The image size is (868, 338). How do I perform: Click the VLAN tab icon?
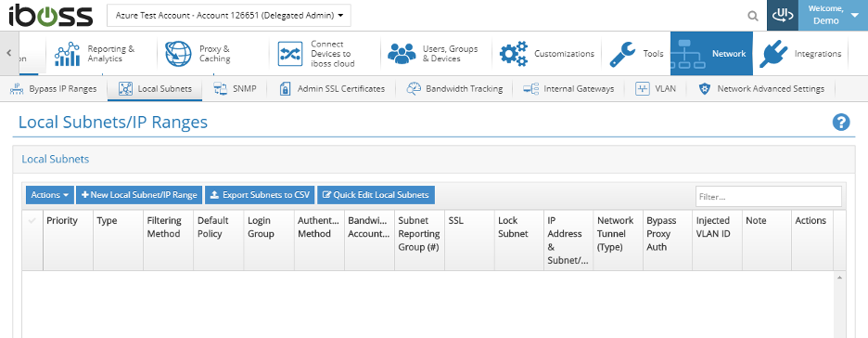[x=642, y=88]
